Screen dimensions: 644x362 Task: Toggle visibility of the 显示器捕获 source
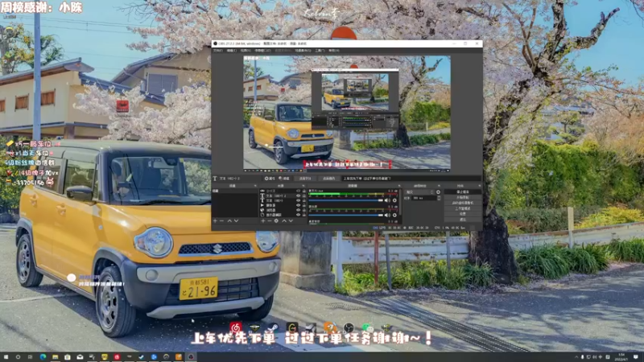point(298,215)
